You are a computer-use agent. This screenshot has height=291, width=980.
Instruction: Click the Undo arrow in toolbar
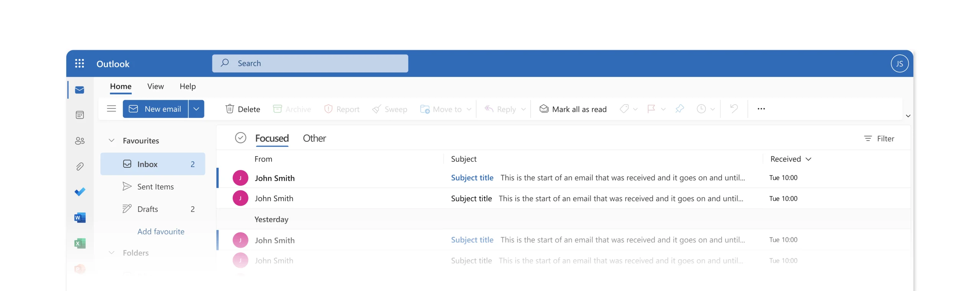coord(733,109)
